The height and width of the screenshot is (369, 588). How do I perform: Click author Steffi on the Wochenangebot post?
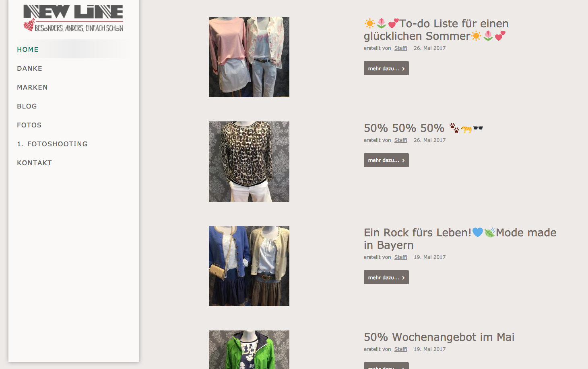click(x=400, y=349)
